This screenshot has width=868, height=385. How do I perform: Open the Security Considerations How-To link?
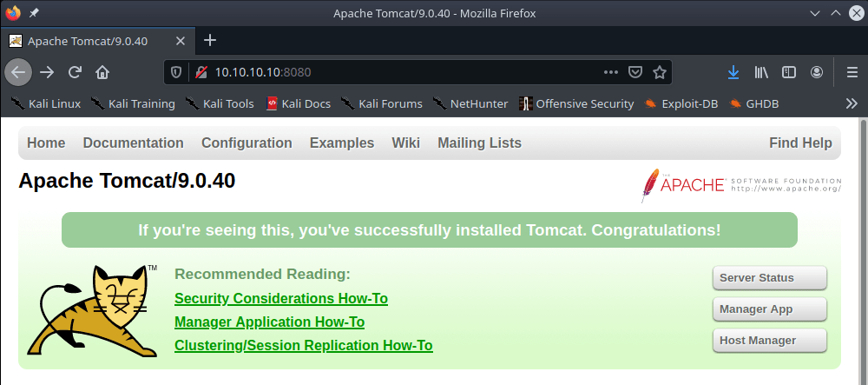coord(280,299)
